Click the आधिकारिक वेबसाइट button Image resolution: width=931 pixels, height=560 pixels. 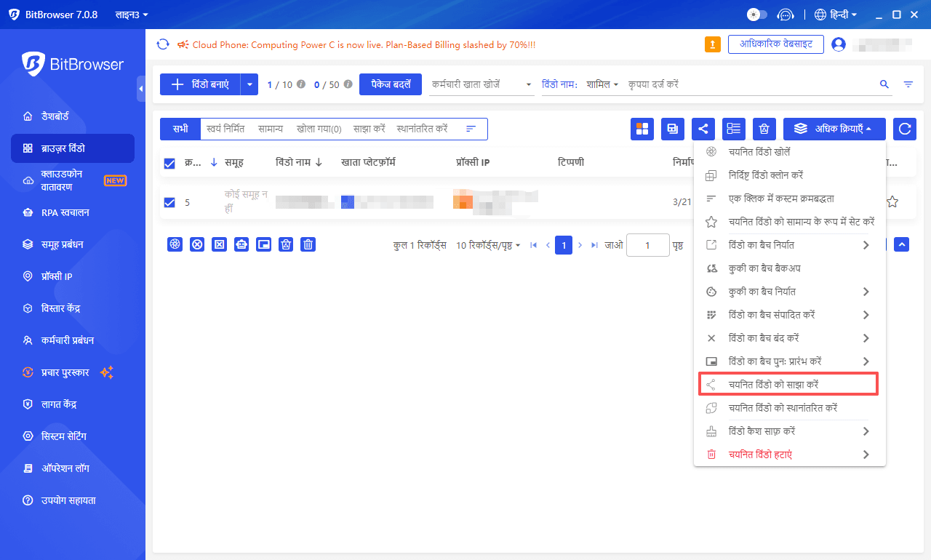(x=775, y=44)
